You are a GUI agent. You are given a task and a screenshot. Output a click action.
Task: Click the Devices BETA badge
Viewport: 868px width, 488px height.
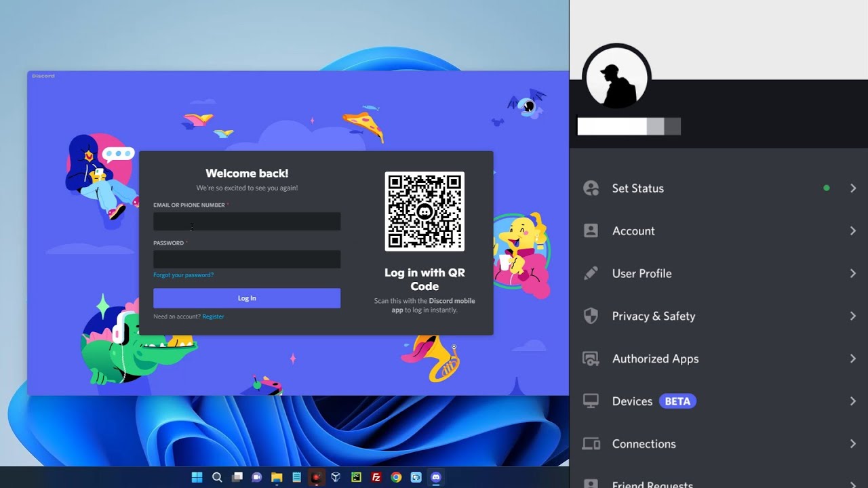click(x=677, y=401)
